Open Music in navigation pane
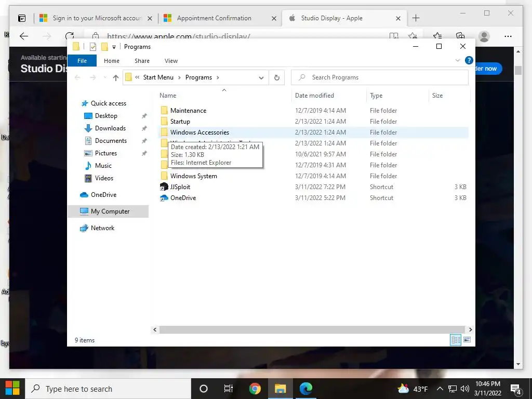532x399 pixels. click(x=103, y=166)
